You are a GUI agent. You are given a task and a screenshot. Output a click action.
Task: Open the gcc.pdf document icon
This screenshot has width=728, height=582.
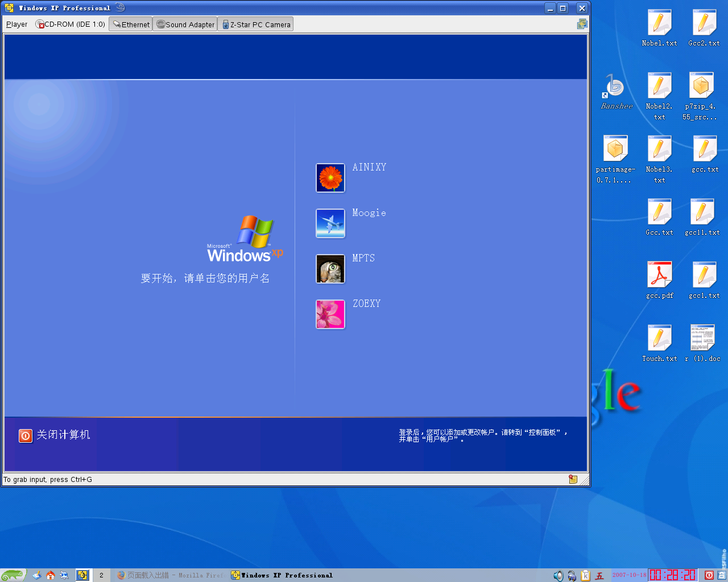pos(659,280)
